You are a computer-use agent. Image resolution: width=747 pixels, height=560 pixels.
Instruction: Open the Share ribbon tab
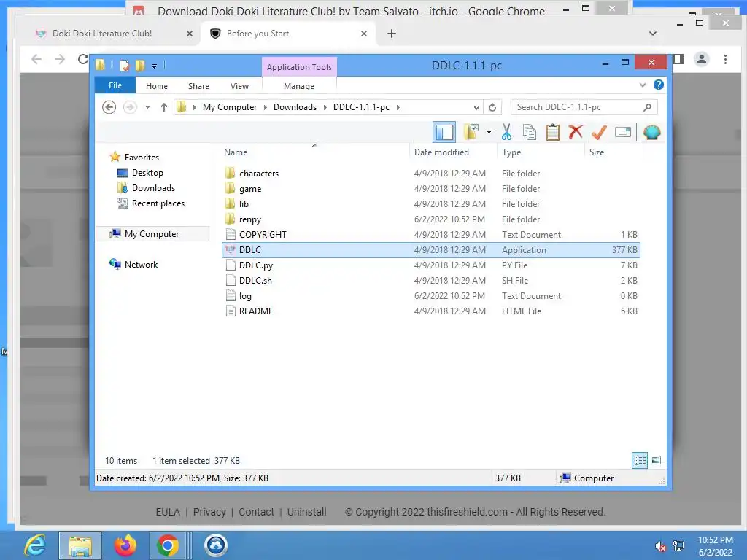pos(198,86)
